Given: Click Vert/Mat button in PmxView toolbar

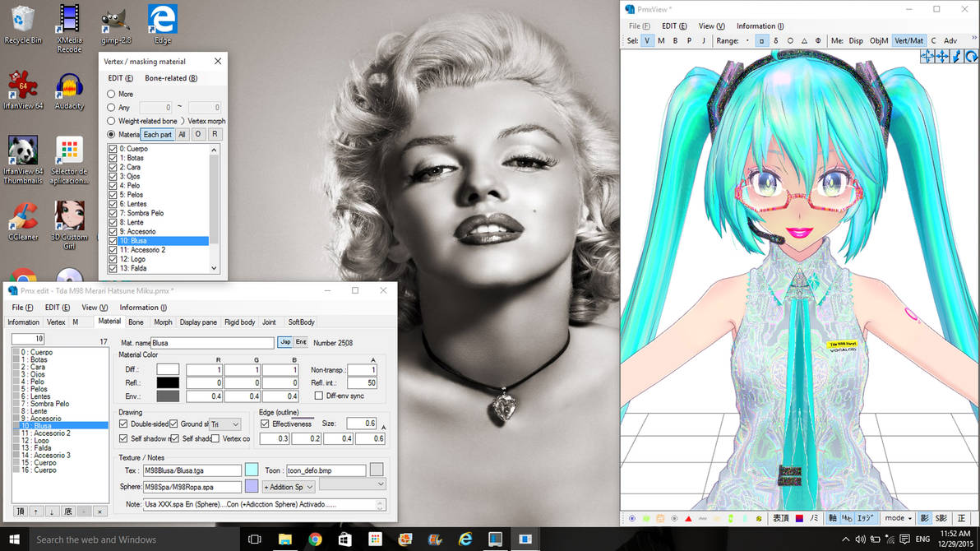Looking at the screenshot, I should click(908, 40).
